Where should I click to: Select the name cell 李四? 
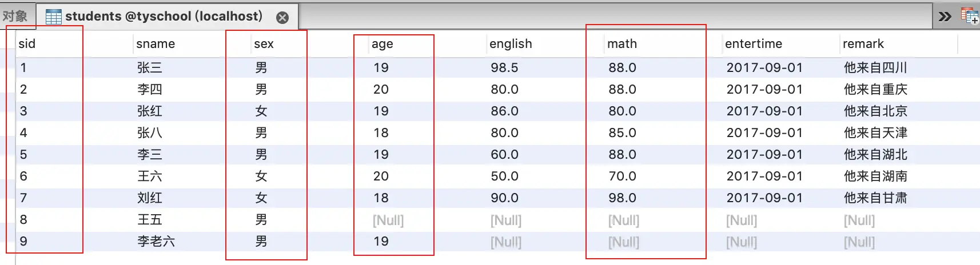(150, 90)
